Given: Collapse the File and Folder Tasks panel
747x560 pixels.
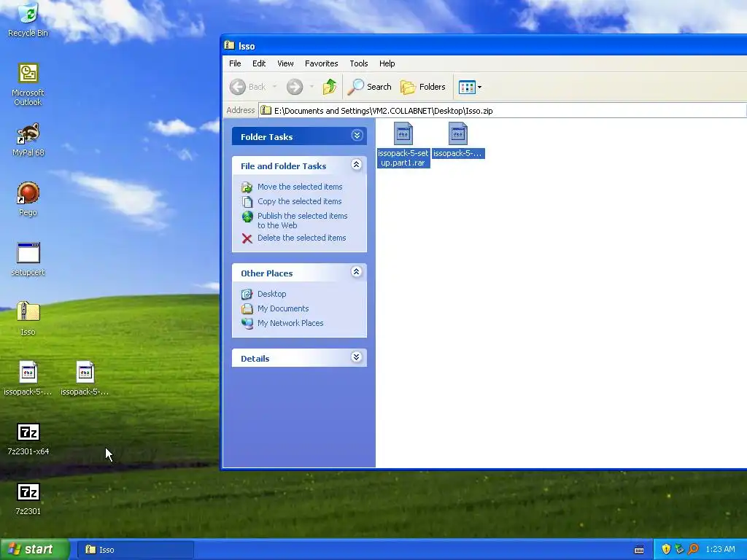Looking at the screenshot, I should point(356,165).
